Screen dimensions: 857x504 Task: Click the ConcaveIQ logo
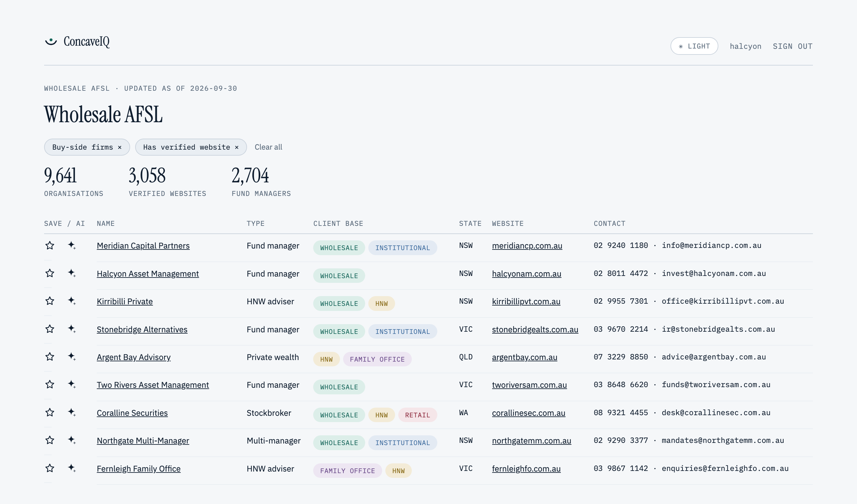pos(77,42)
